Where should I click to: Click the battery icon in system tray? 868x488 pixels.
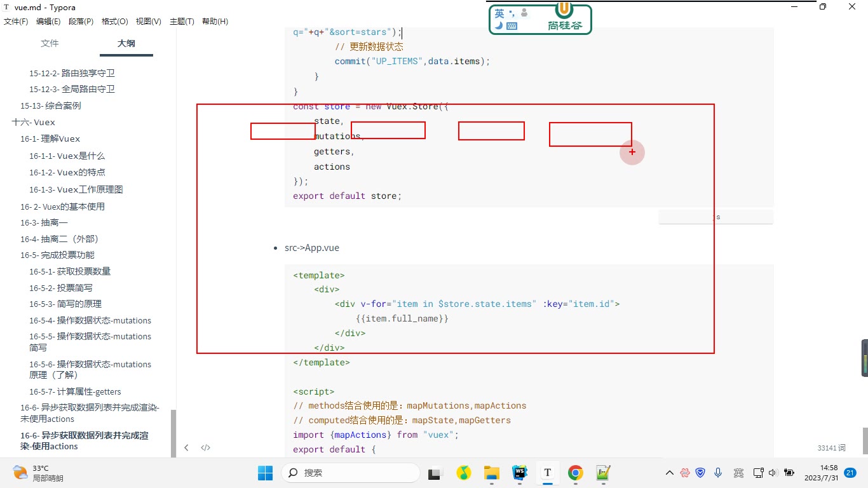tap(789, 473)
